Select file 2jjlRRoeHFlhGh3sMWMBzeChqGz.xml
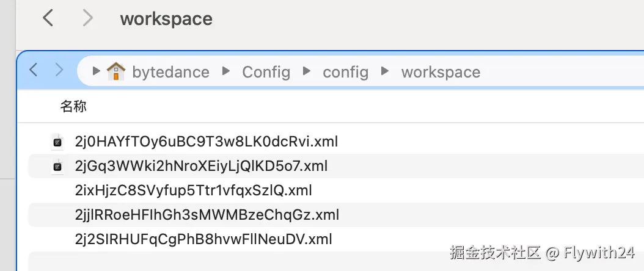644x271 pixels. pyautogui.click(x=207, y=215)
